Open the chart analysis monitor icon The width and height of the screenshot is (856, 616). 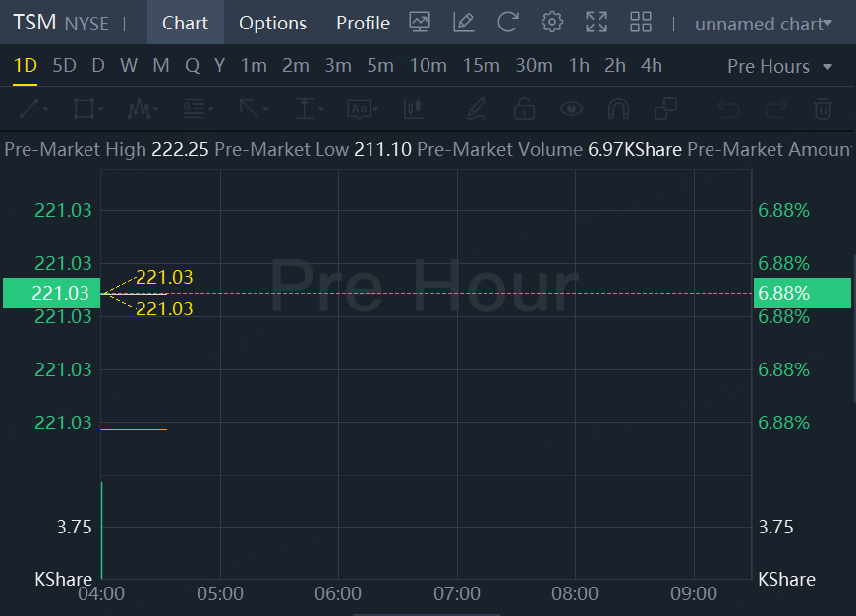pyautogui.click(x=421, y=22)
